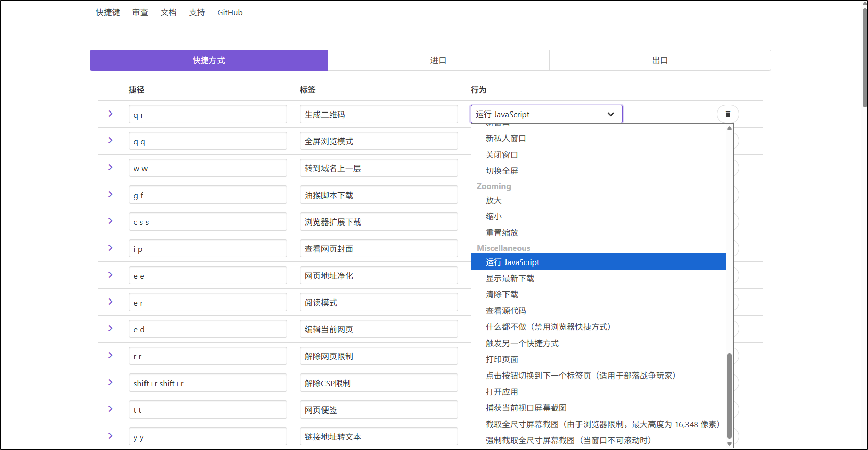Image resolution: width=868 pixels, height=450 pixels.
Task: Open the GitHub link in navigation
Action: pyautogui.click(x=230, y=13)
